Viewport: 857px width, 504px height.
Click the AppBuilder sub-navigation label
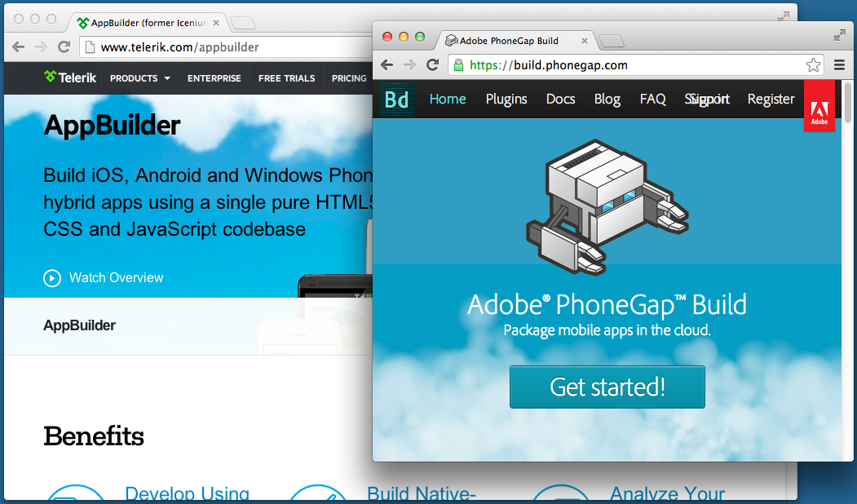point(79,325)
